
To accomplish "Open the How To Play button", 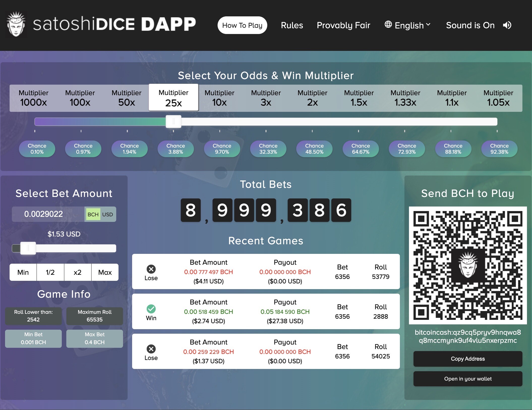I will pyautogui.click(x=242, y=25).
